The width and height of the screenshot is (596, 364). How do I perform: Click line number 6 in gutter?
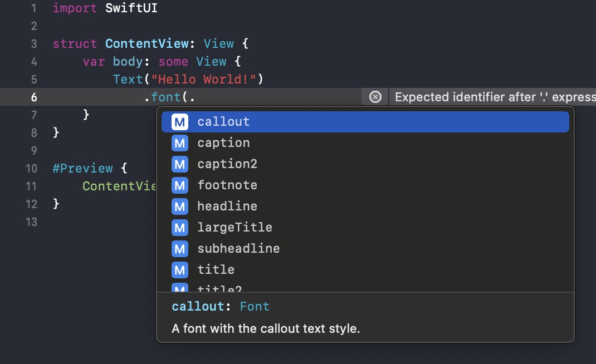34,97
